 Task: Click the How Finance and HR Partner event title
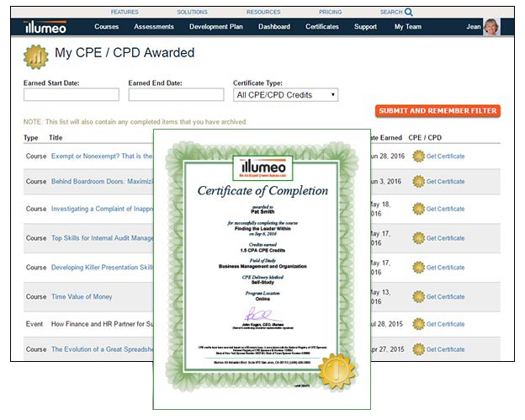(x=102, y=324)
